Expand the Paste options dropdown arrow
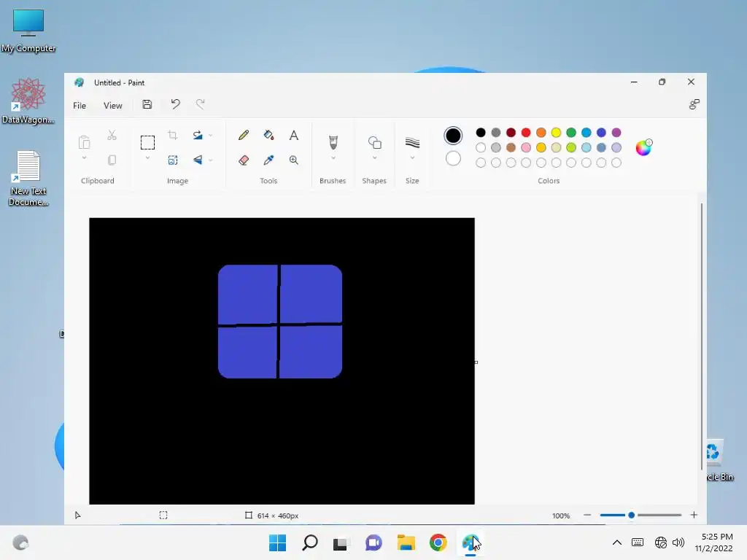The image size is (747, 560). (x=85, y=158)
